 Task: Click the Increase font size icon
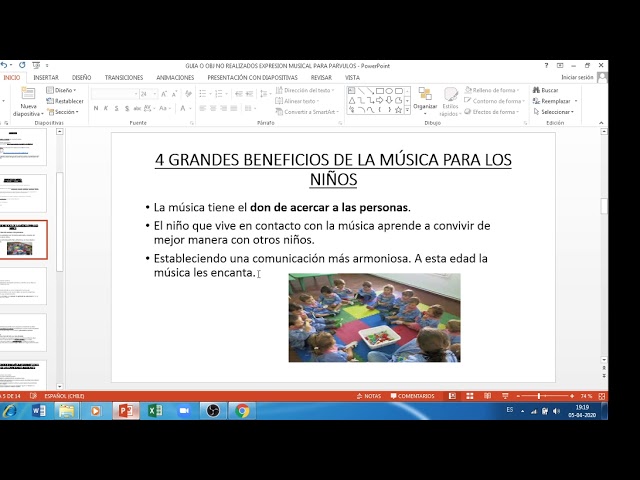pyautogui.click(x=164, y=94)
